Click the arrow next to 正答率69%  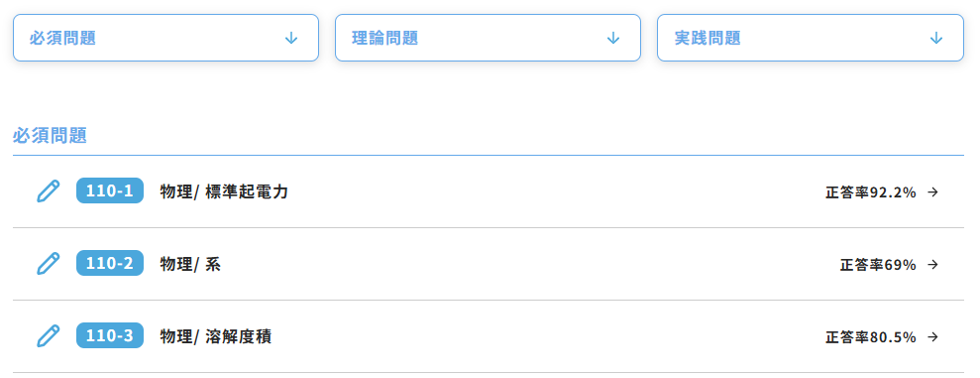[x=932, y=265]
